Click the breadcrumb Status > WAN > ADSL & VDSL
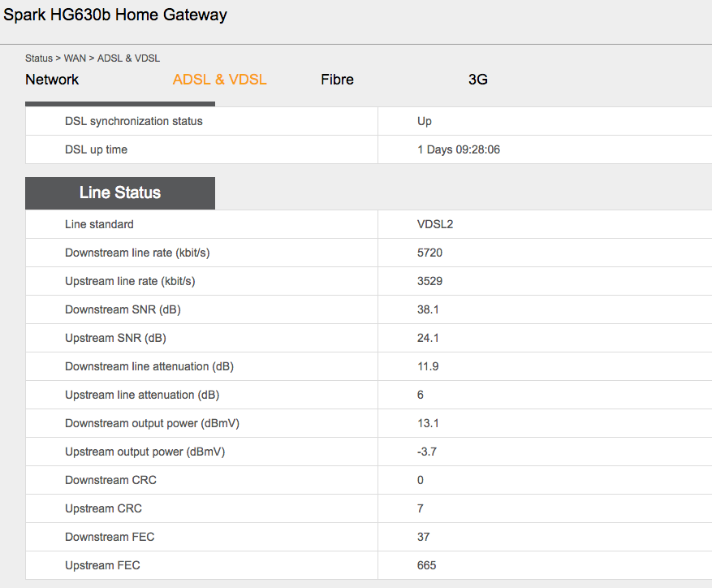 tap(93, 58)
